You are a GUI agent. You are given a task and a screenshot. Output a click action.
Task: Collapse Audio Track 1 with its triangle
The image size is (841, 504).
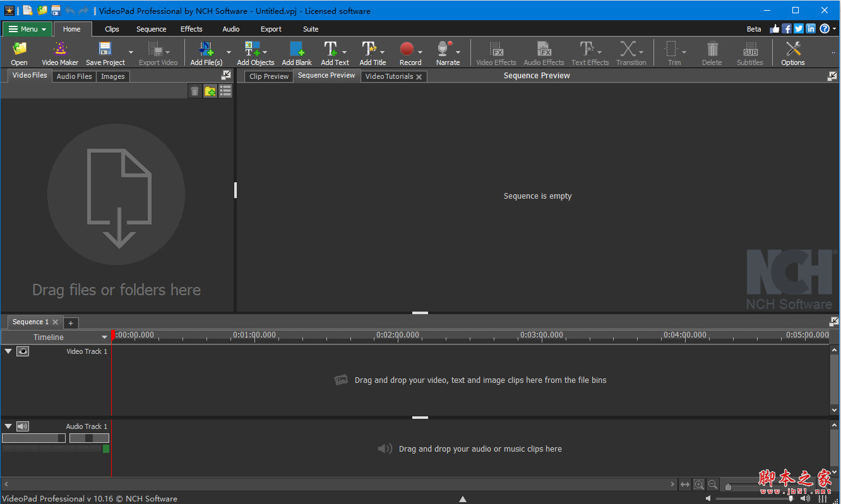(8, 426)
